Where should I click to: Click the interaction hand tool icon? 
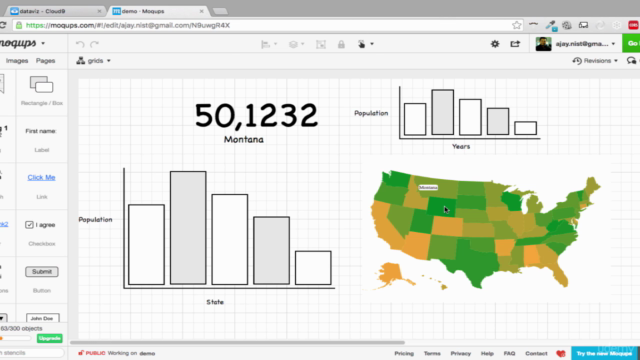click(x=362, y=44)
